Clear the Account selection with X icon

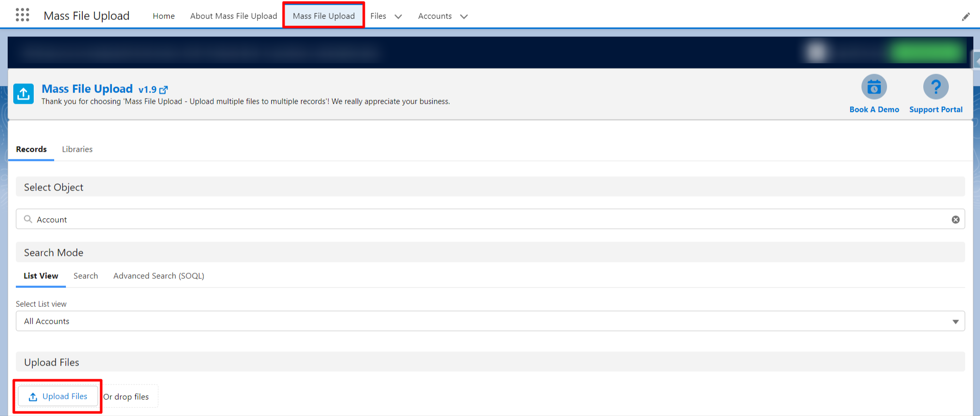955,219
